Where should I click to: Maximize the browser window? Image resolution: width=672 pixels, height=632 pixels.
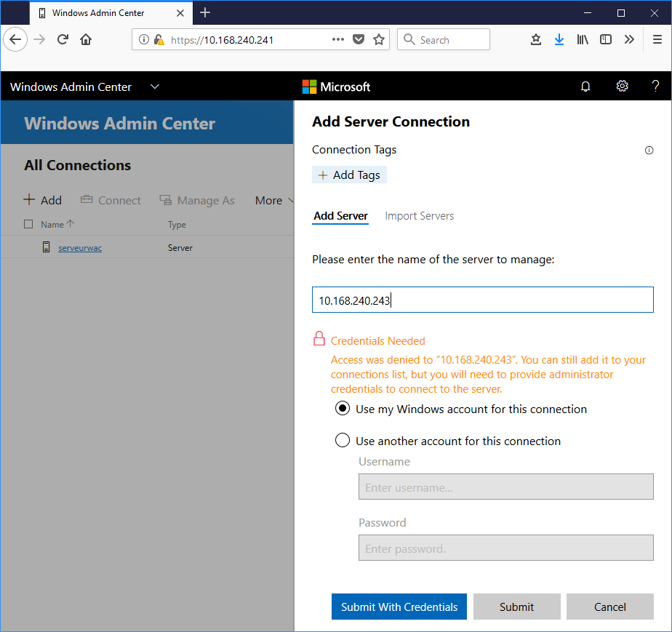point(620,13)
